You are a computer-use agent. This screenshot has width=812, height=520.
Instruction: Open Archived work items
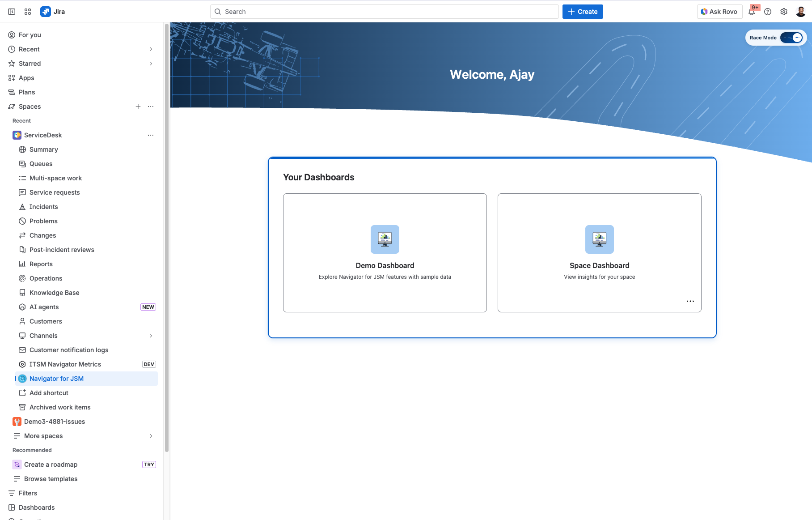(x=87, y=407)
